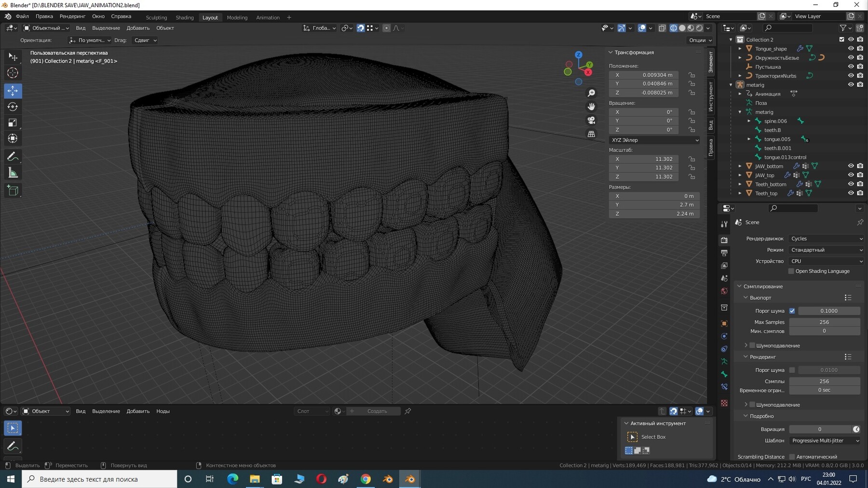Select the Move tool in the toolbar
Screen dimensions: 868x488
(13, 90)
